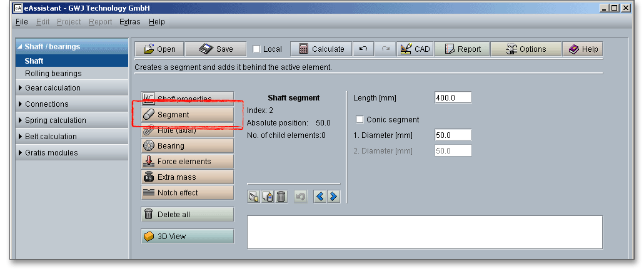Image resolution: width=644 pixels, height=269 pixels.
Task: Add a Bearing element to shaft
Action: (187, 146)
